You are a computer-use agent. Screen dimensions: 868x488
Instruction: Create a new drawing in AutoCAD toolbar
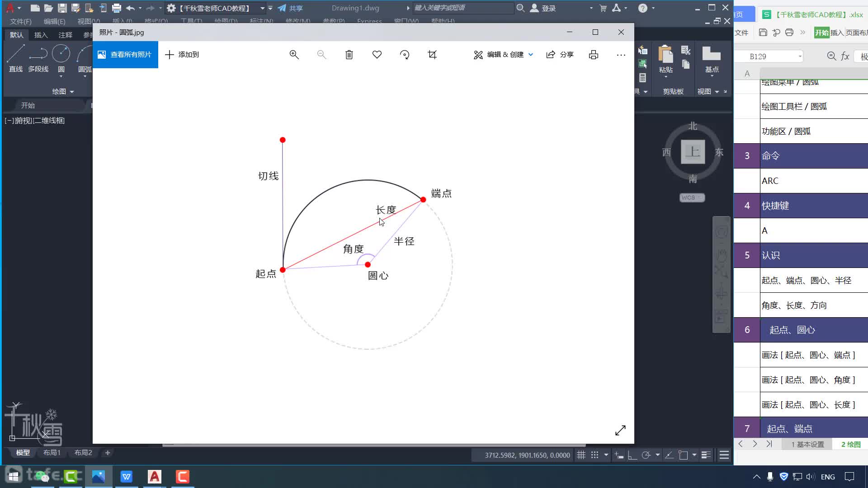coord(35,8)
